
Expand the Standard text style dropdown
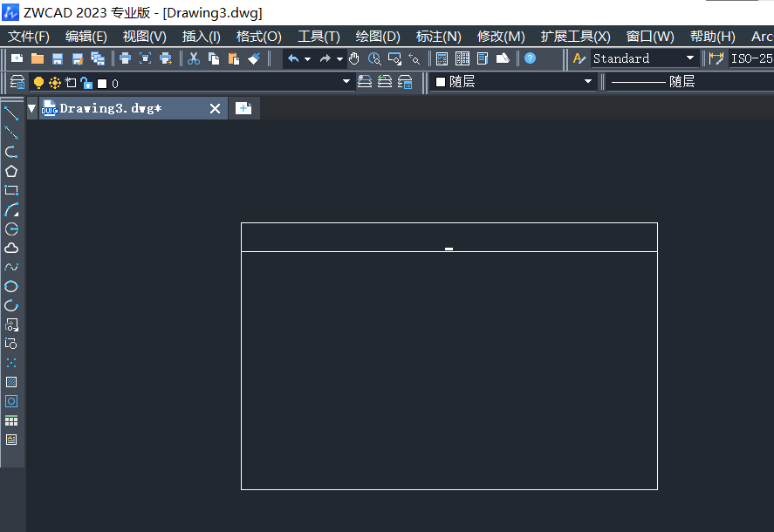pyautogui.click(x=690, y=58)
